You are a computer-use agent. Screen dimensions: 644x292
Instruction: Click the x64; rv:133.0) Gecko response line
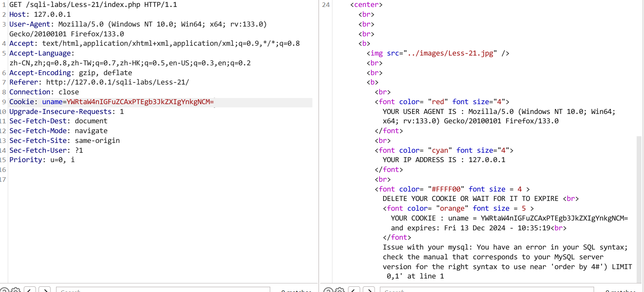click(471, 121)
